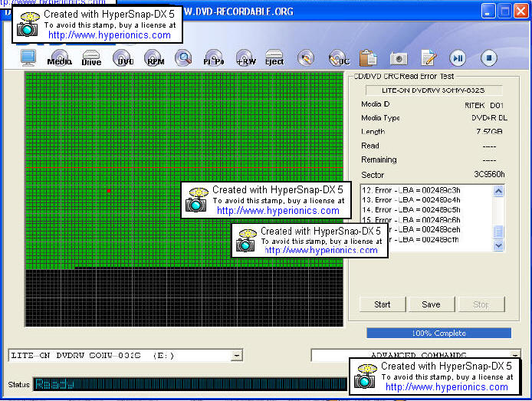Take a screenshot with camera icon
532x401 pixels.
coord(399,58)
